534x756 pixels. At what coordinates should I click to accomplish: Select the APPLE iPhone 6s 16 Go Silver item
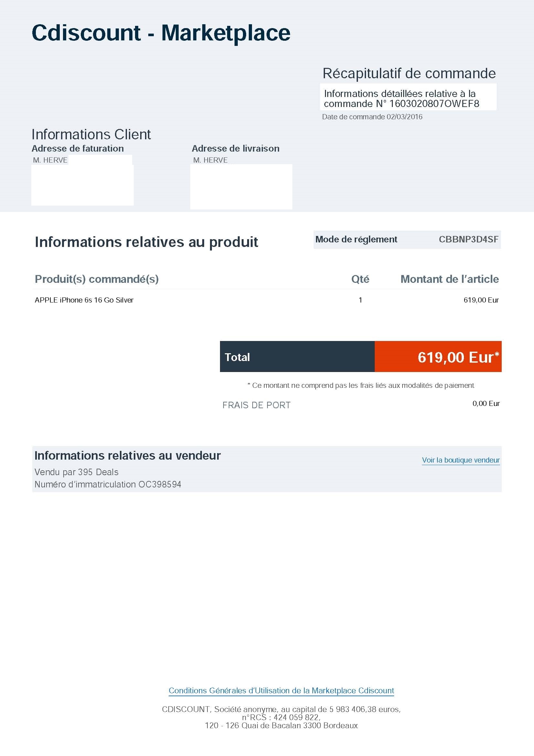84,300
